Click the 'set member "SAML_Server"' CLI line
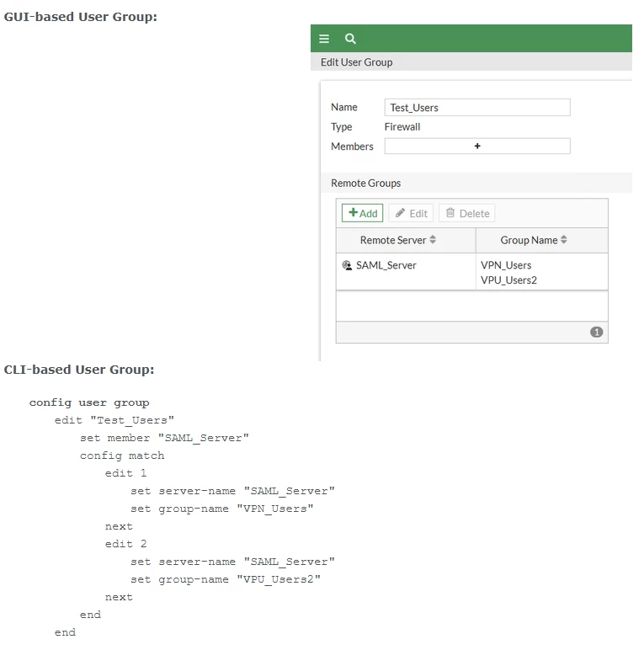This screenshot has height=650, width=644. coord(164,438)
